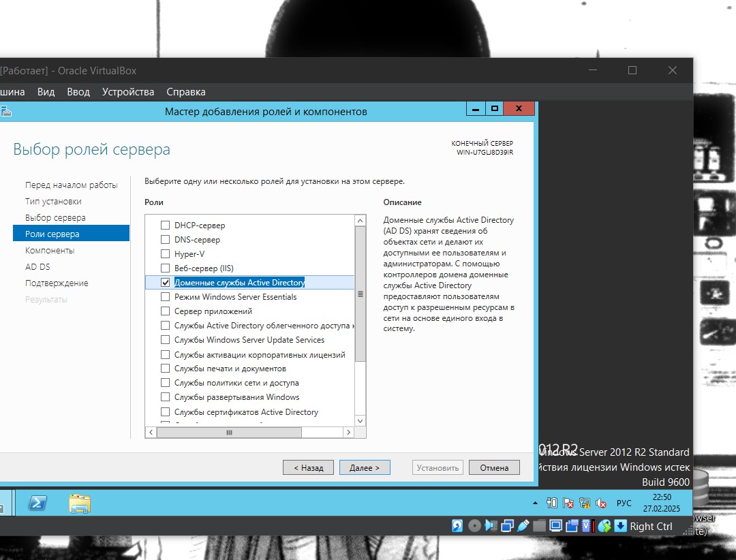The image size is (736, 560).
Task: Select the Роли сервера step
Action: click(x=72, y=233)
